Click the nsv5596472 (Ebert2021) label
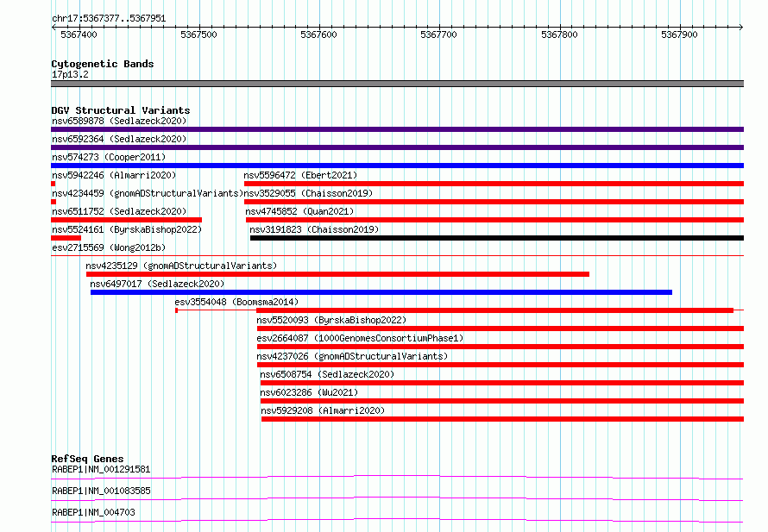The height and width of the screenshot is (532, 768). coord(300,175)
